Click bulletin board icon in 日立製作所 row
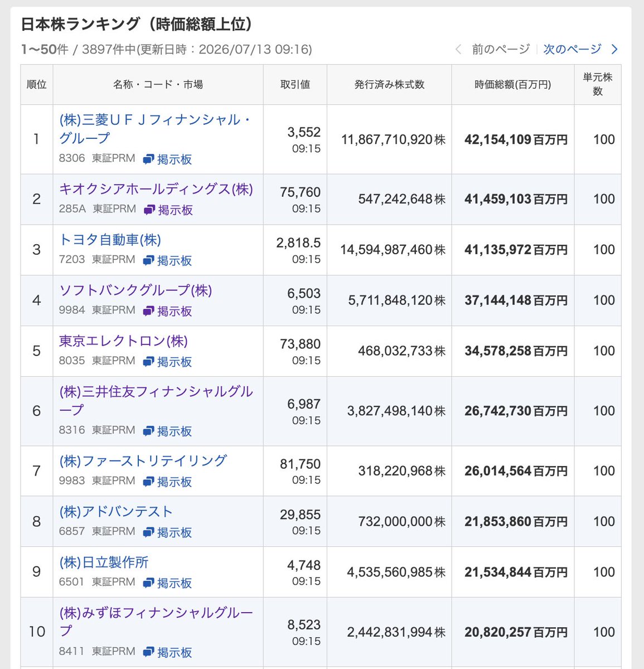The height and width of the screenshot is (669, 644). pyautogui.click(x=148, y=584)
